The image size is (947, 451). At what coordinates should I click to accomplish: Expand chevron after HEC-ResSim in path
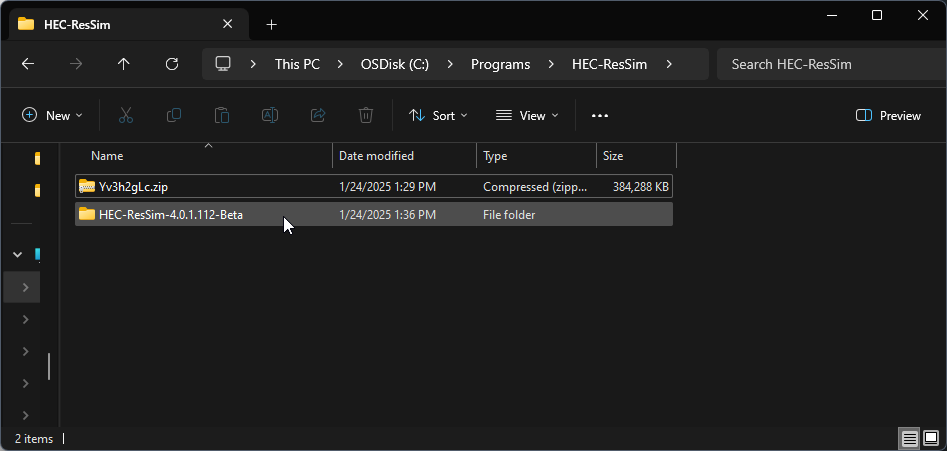(669, 64)
